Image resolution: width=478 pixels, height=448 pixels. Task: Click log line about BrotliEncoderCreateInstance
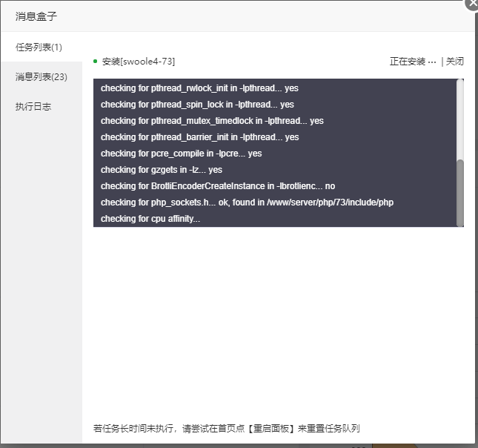(x=218, y=186)
